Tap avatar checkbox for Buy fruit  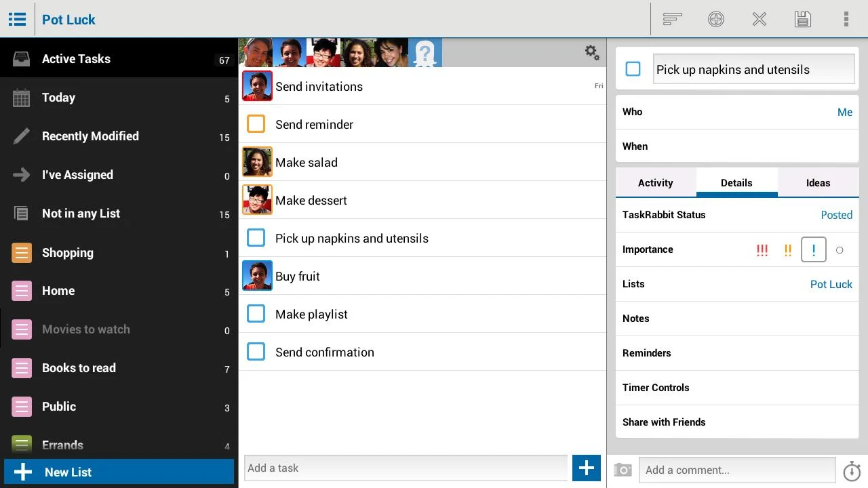pyautogui.click(x=257, y=276)
